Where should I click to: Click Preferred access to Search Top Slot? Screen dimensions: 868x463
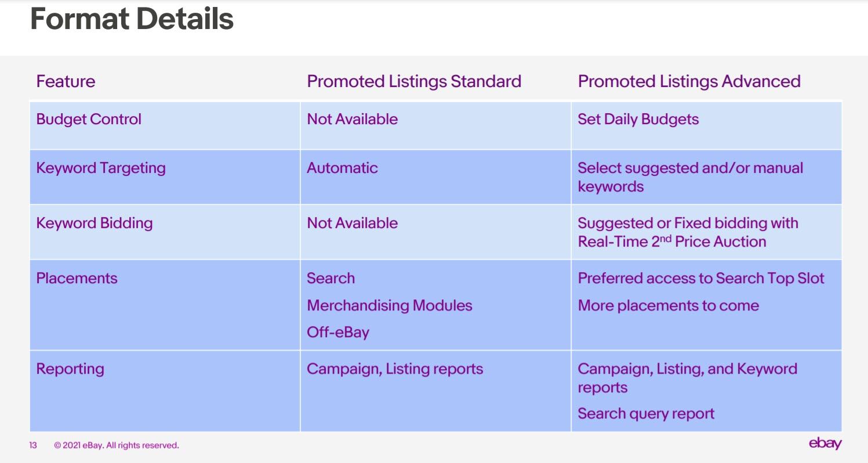(701, 278)
